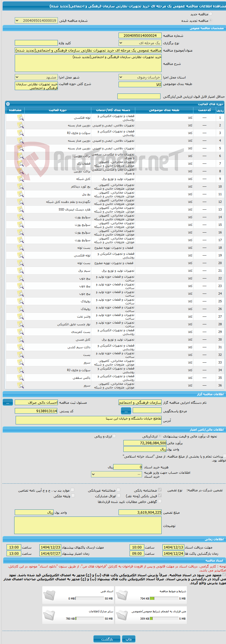
Task: Open the نوع برگزاری dropdown
Action: point(140,43)
